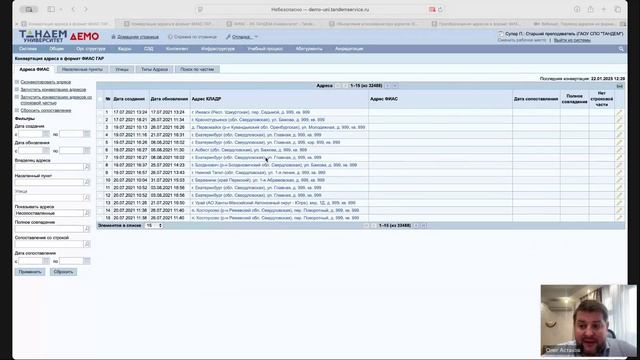Open Домашняя страница link
This screenshot has width=640, height=360.
click(x=138, y=37)
